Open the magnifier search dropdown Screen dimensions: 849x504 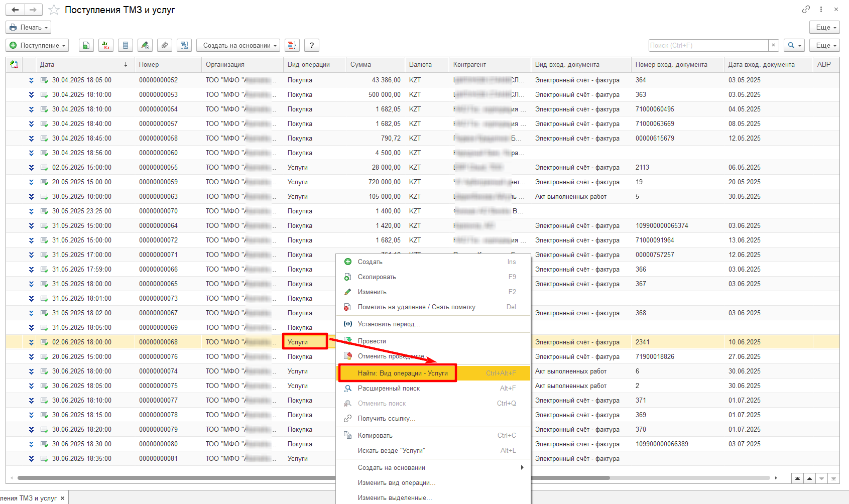[x=794, y=45]
